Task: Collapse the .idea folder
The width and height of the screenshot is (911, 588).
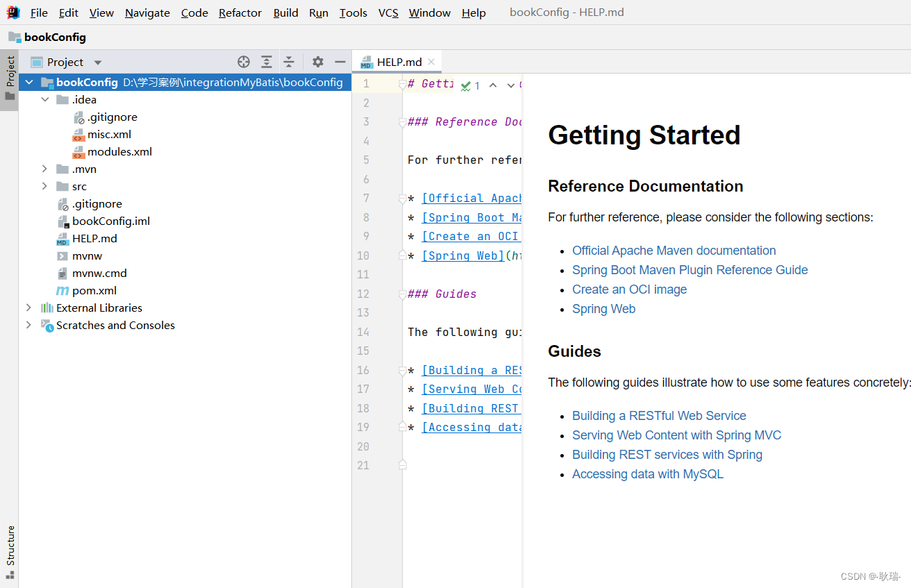Action: point(45,100)
